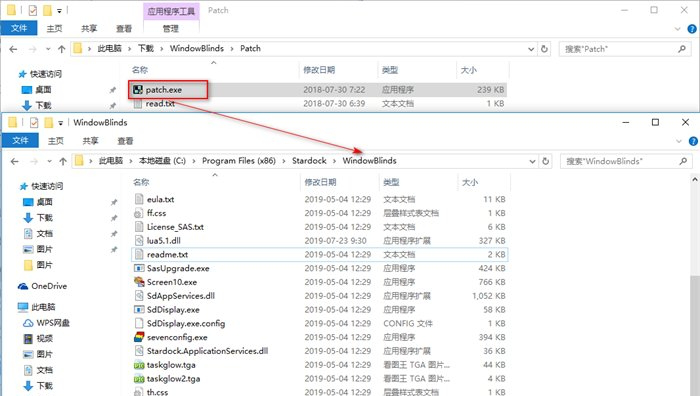Refresh the WindowBlinds folder view
This screenshot has width=700, height=411.
(546, 161)
